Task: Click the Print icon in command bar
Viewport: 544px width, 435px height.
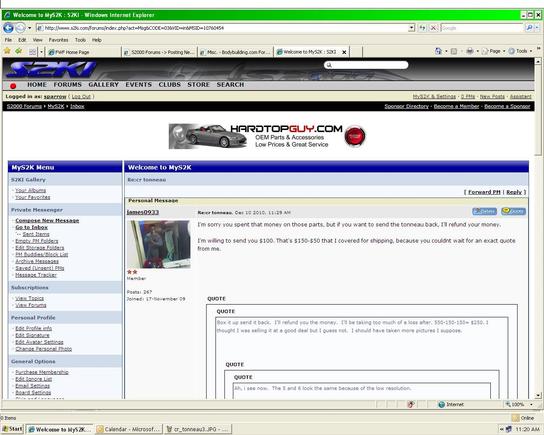Action: 470,51
